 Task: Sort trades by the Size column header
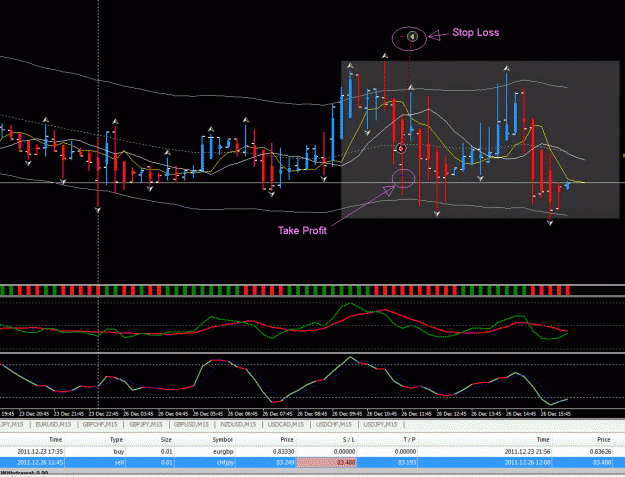click(x=166, y=440)
